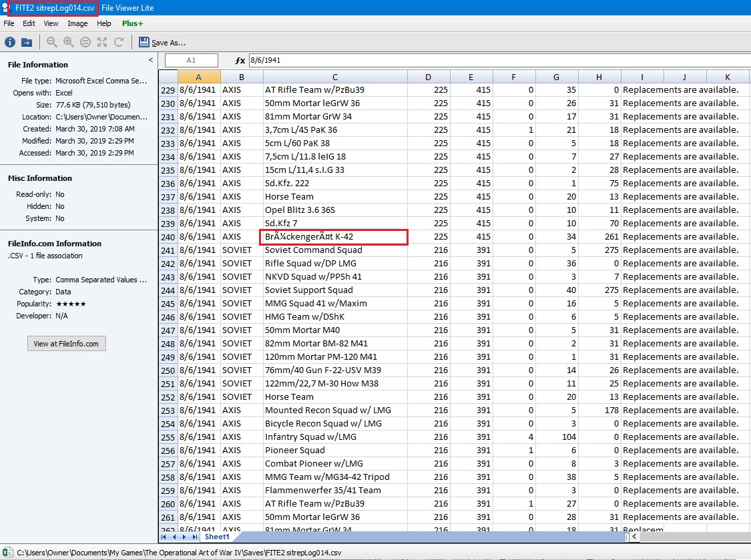Open the file information icon in the toolbar
The image size is (751, 560).
point(9,42)
